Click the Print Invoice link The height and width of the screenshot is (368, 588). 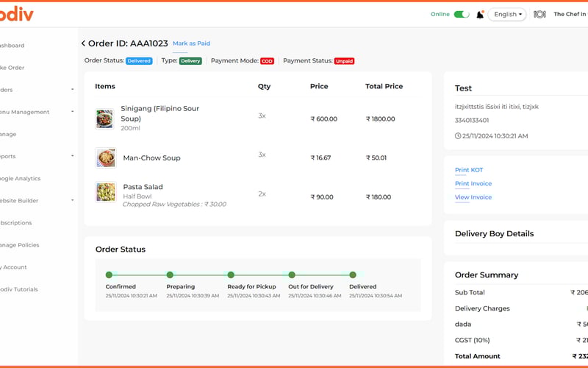point(473,183)
